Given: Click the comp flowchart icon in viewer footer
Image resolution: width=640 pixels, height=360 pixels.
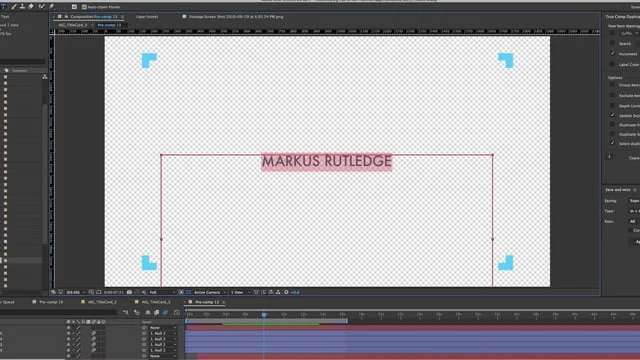Looking at the screenshot, I should tap(278, 292).
